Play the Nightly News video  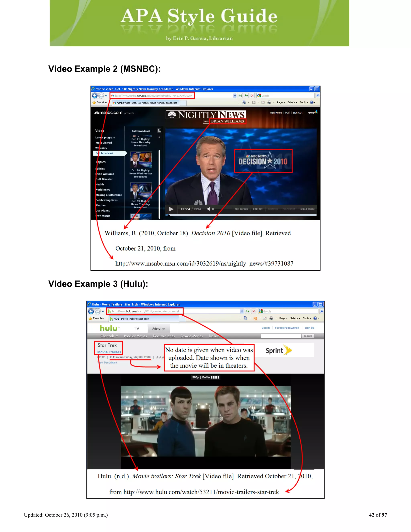click(x=171, y=209)
